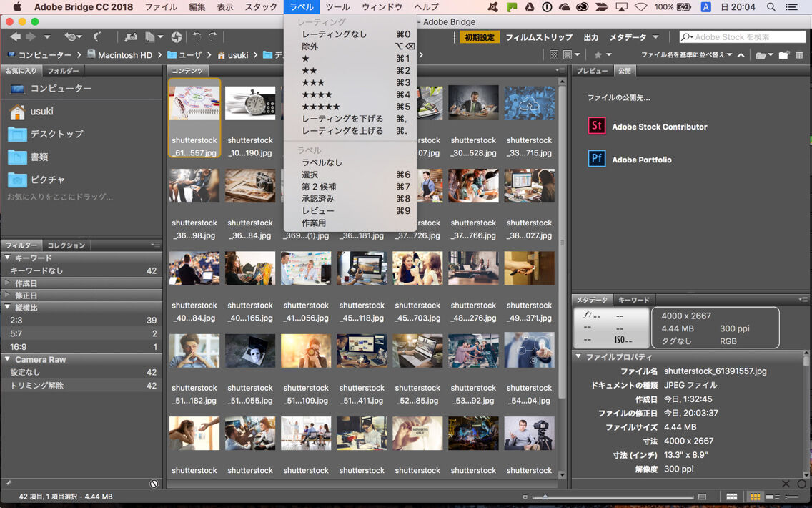Click Macintosh HD in path bar

pos(119,55)
